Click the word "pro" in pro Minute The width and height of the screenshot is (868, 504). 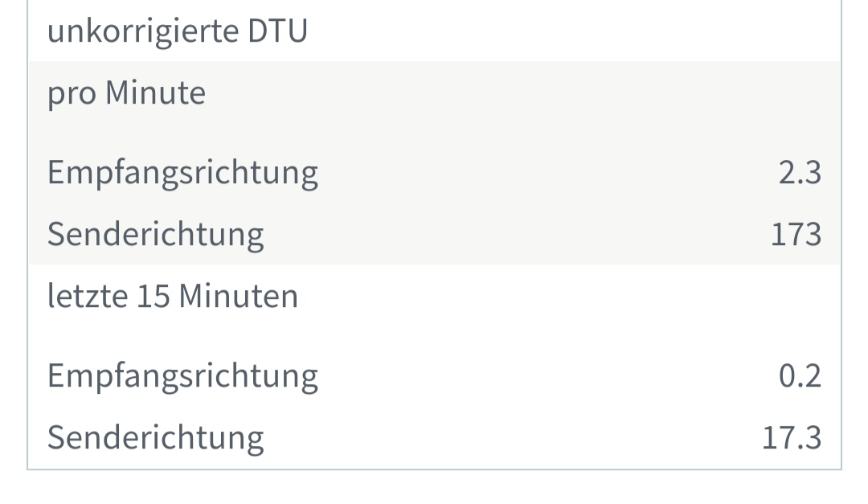72,94
